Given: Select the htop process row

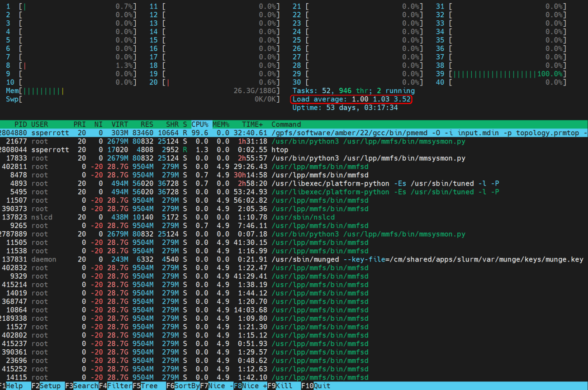Looking at the screenshot, I should tap(294, 150).
